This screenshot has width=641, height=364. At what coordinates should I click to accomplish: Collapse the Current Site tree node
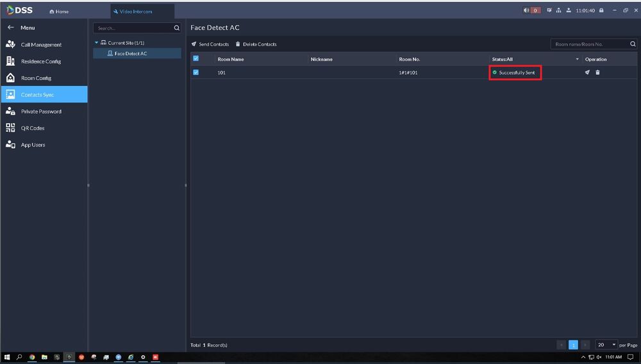pos(97,43)
